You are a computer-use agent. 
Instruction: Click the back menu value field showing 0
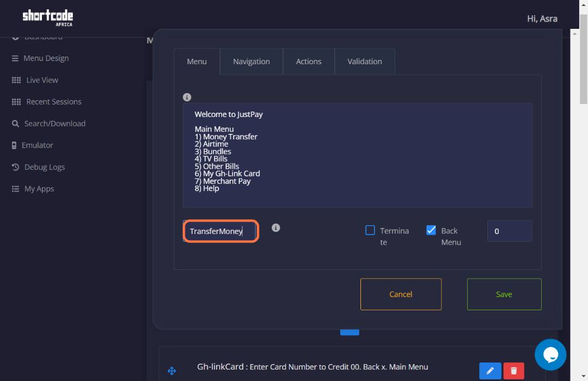click(509, 231)
